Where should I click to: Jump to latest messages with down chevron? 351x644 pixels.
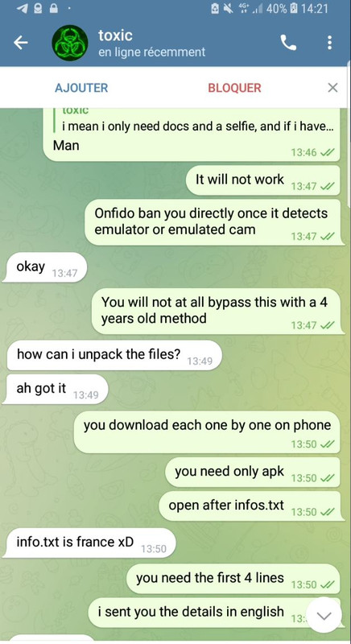coord(324,615)
